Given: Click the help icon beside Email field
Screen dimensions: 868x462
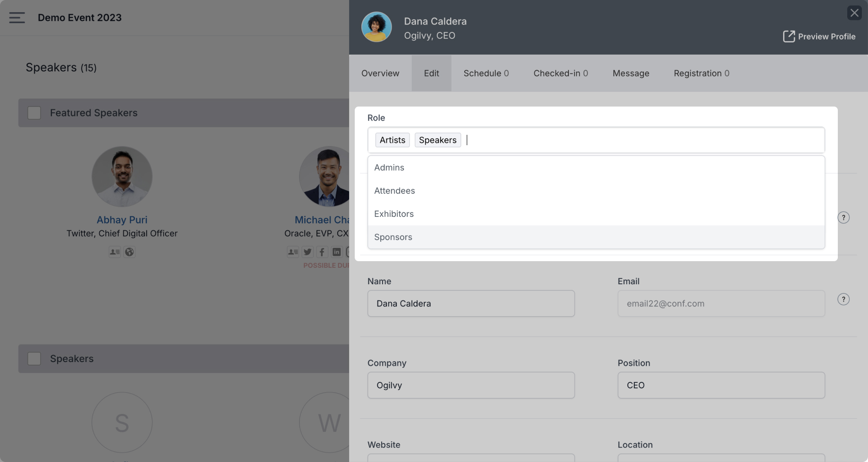Looking at the screenshot, I should click(843, 299).
